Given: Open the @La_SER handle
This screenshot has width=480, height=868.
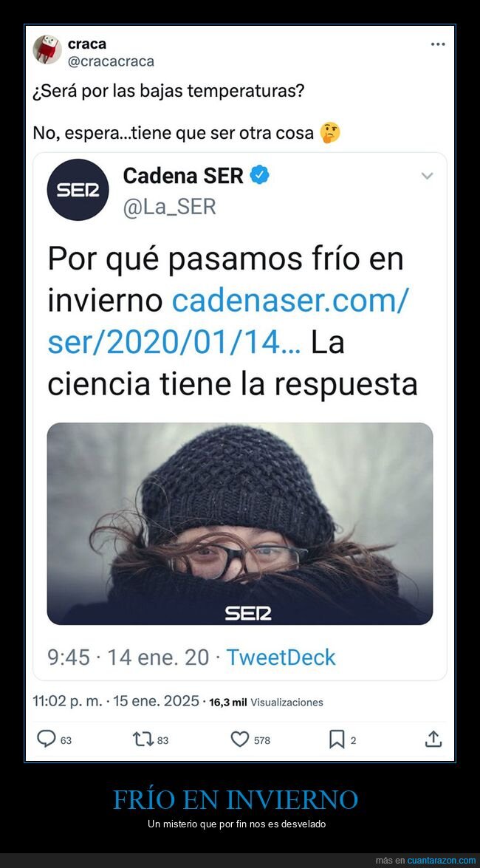Looking at the screenshot, I should (x=169, y=208).
